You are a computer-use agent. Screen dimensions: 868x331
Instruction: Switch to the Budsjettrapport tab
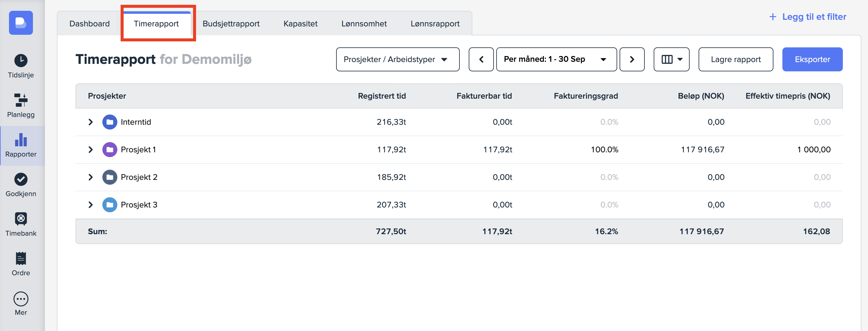[231, 24]
